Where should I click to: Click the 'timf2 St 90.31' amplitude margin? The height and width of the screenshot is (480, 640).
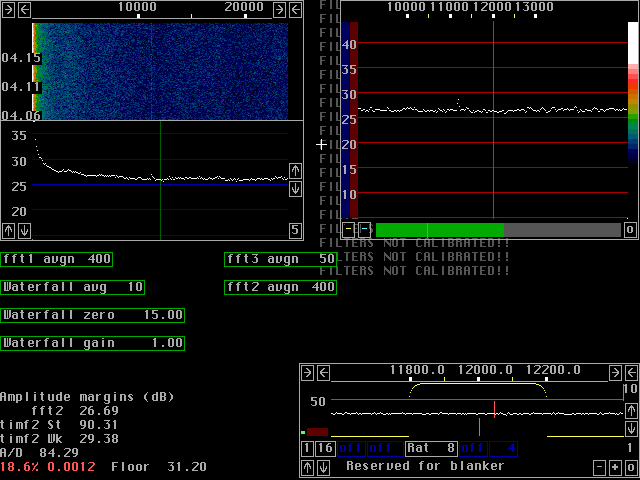[59, 425]
